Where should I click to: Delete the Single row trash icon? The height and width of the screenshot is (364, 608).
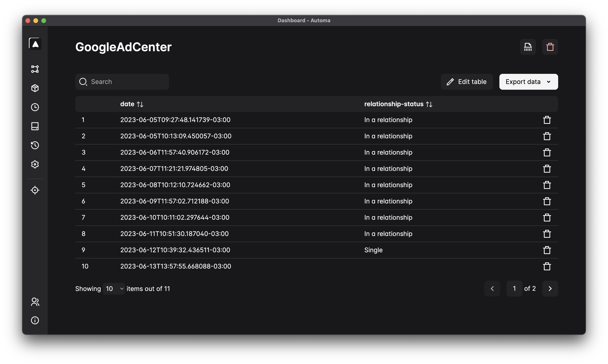(x=547, y=250)
